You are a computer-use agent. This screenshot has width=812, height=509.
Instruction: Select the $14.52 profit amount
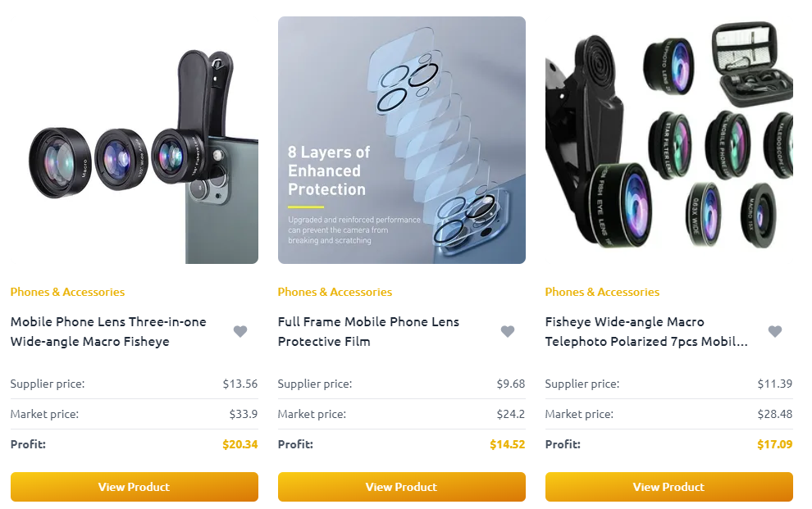(x=507, y=444)
